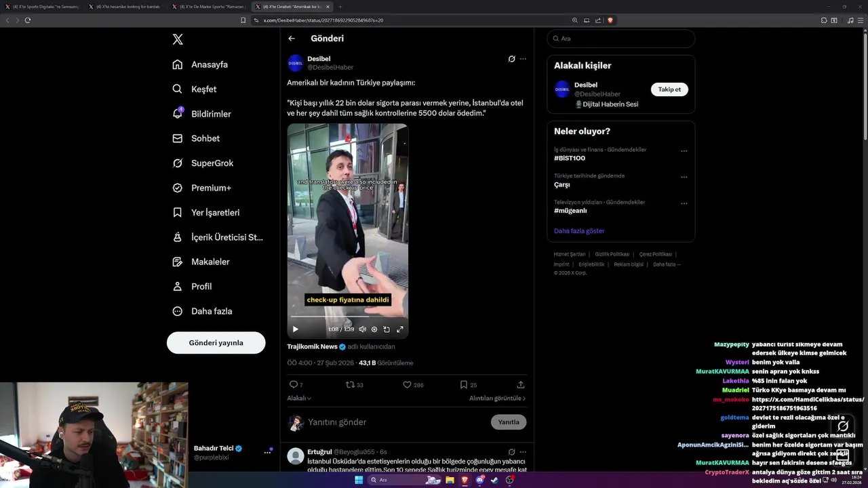Open Yer İşaretleri bookmarks
The height and width of the screenshot is (488, 868).
tap(205, 212)
